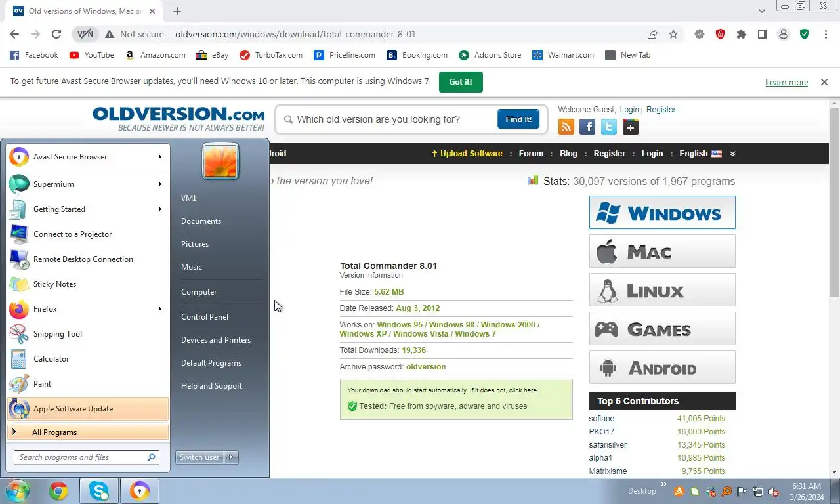Screen dimensions: 840x504
Task: Click the green Avast shield check icon
Action: (x=805, y=34)
